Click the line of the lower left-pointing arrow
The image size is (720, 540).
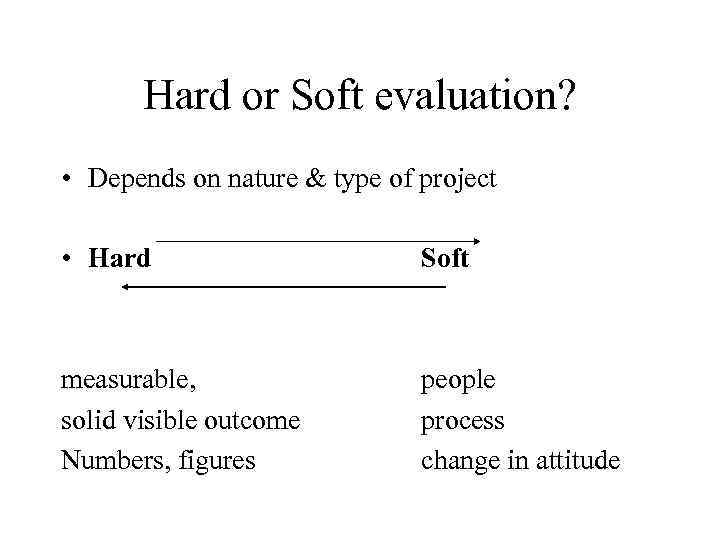click(x=285, y=287)
